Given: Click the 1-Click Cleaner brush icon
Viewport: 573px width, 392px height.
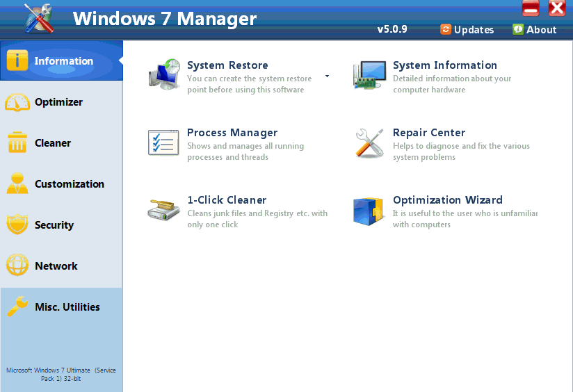Looking at the screenshot, I should (x=164, y=209).
